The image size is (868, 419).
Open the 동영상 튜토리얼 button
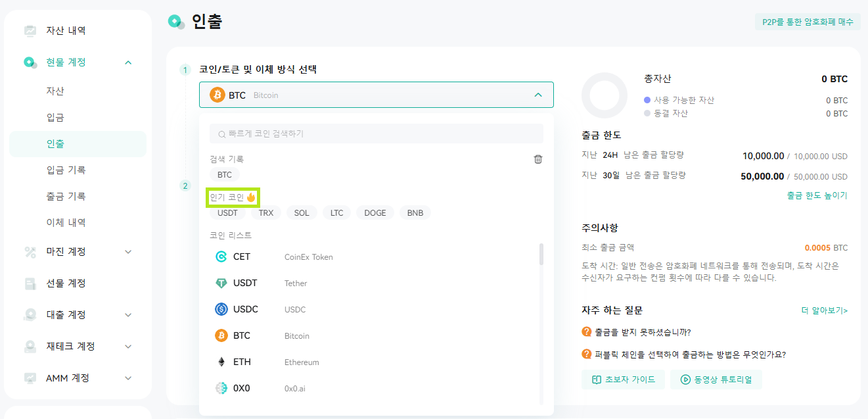click(716, 380)
